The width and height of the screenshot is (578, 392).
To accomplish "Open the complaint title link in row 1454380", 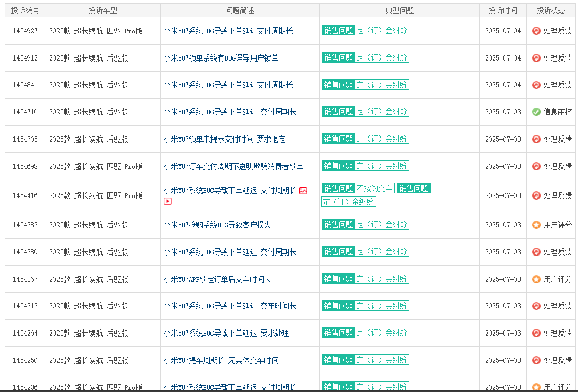I will (x=230, y=252).
